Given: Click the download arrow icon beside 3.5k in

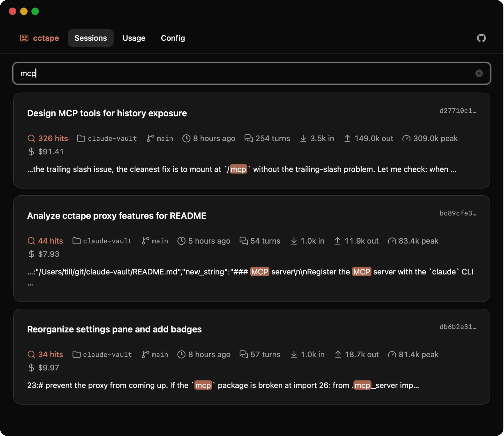Looking at the screenshot, I should tap(303, 138).
